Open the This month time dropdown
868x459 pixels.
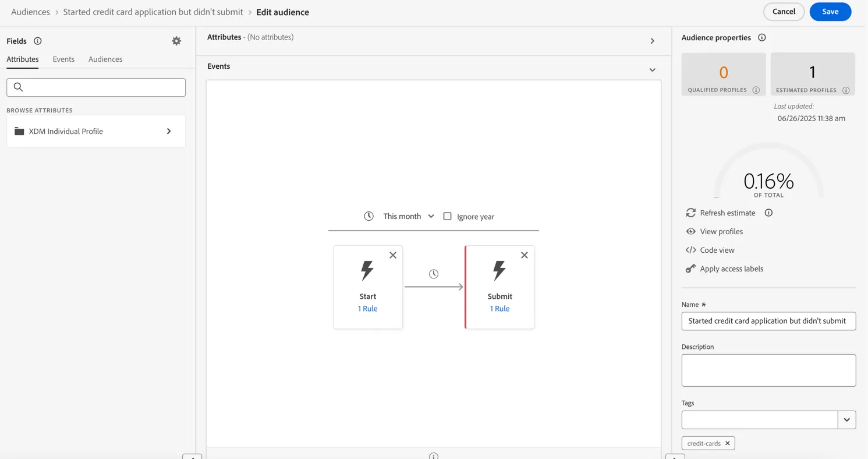(409, 216)
